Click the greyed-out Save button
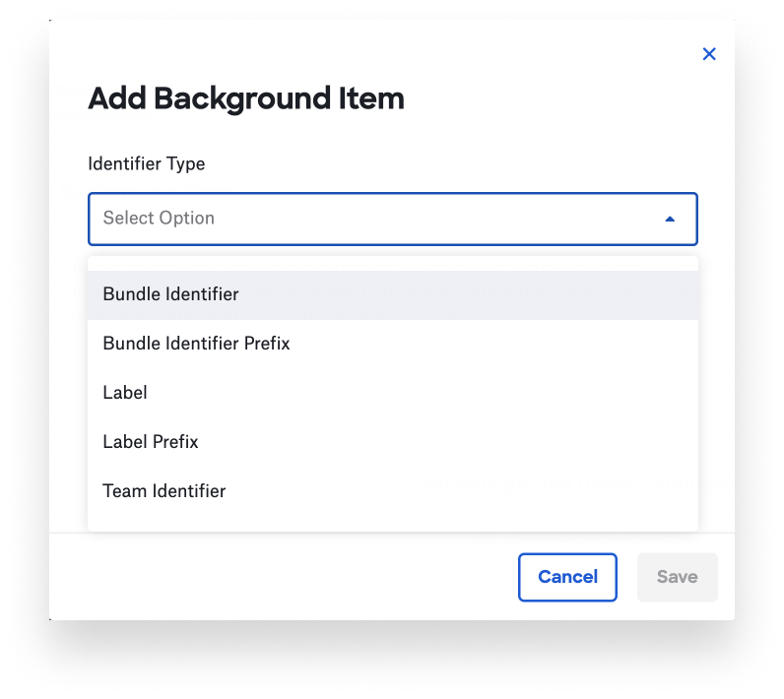 677,577
